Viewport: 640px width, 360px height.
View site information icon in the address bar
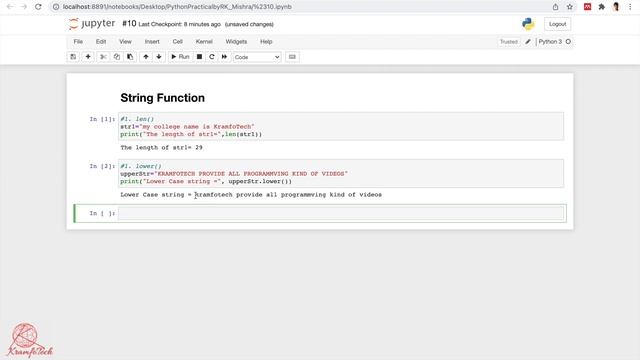pyautogui.click(x=56, y=7)
